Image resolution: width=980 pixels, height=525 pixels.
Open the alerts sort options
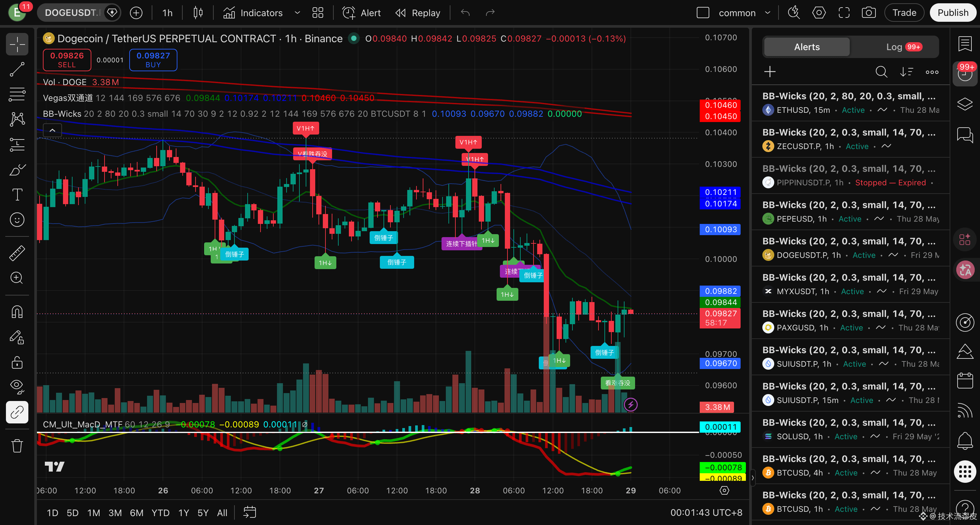pyautogui.click(x=906, y=72)
